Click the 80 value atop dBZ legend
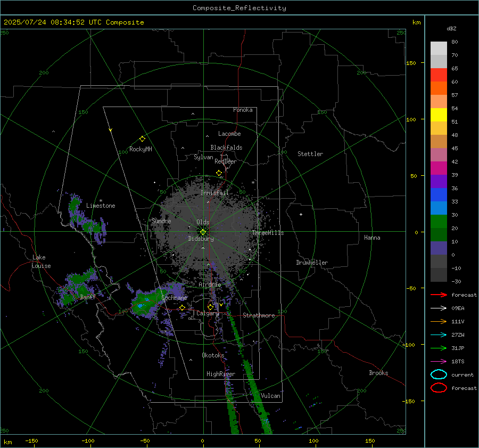Viewport: 479px width, 448px height. [455, 42]
